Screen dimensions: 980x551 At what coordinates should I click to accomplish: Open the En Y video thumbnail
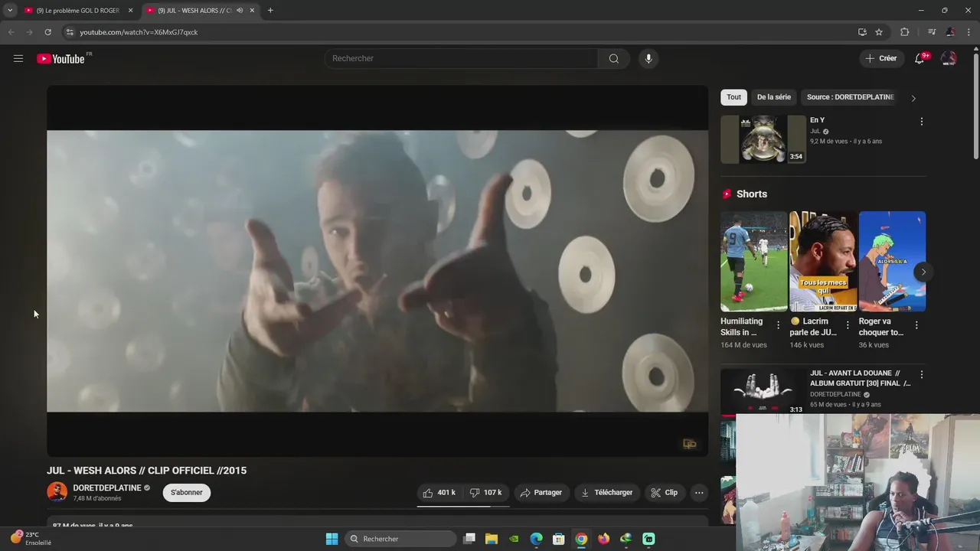763,139
